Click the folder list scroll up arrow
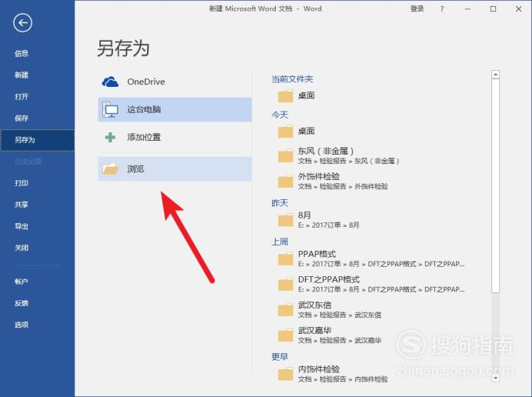Image resolution: width=532 pixels, height=397 pixels. pyautogui.click(x=495, y=75)
